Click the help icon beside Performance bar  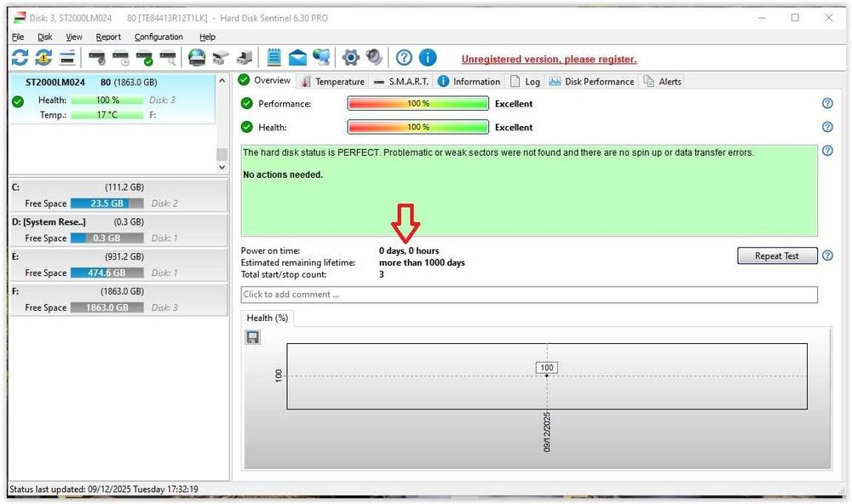click(827, 103)
